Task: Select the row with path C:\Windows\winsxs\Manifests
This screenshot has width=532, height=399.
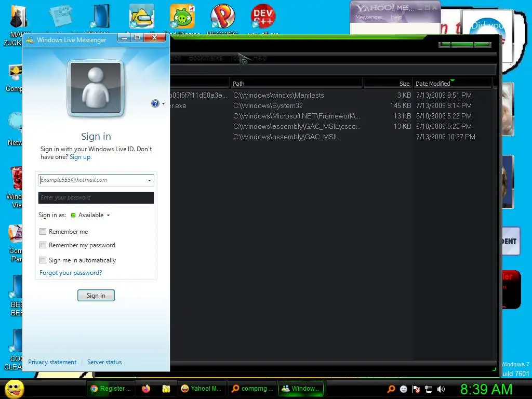Action: [331, 96]
